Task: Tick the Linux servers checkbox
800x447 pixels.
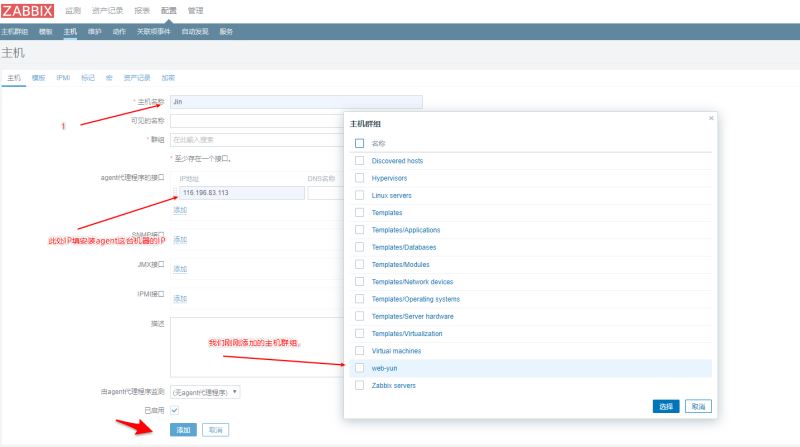Action: pyautogui.click(x=359, y=195)
